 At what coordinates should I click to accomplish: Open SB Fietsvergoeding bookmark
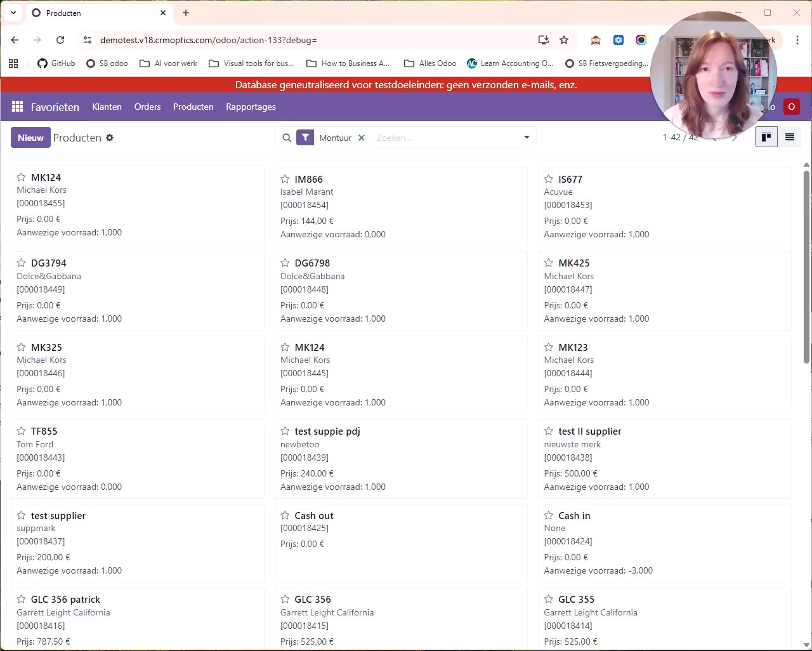tap(606, 63)
